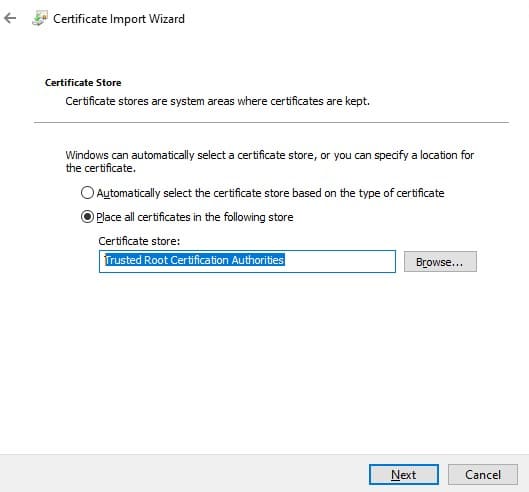Click 'Automatically select the certificate store' label text

270,193
